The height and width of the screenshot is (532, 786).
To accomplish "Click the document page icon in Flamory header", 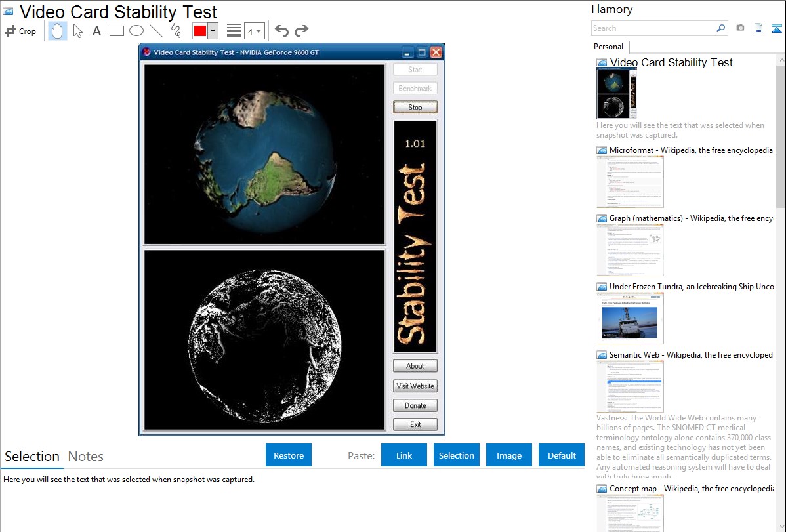I will tap(758, 28).
